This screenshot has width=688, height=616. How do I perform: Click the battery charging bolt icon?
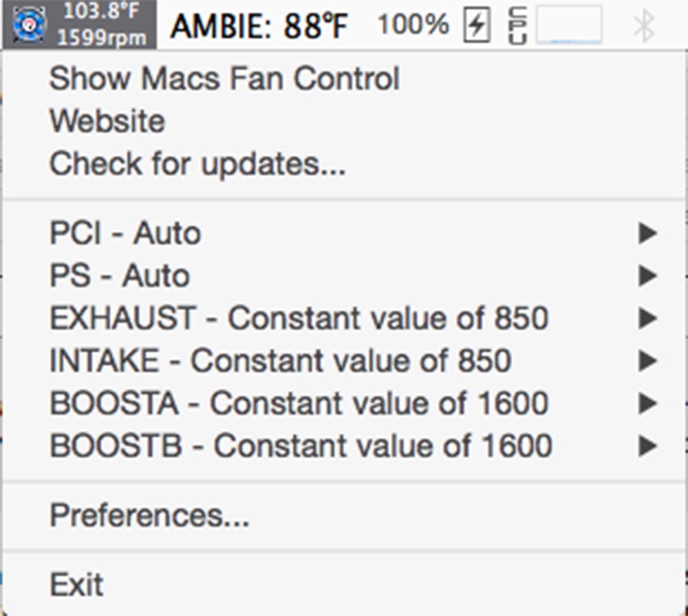477,25
